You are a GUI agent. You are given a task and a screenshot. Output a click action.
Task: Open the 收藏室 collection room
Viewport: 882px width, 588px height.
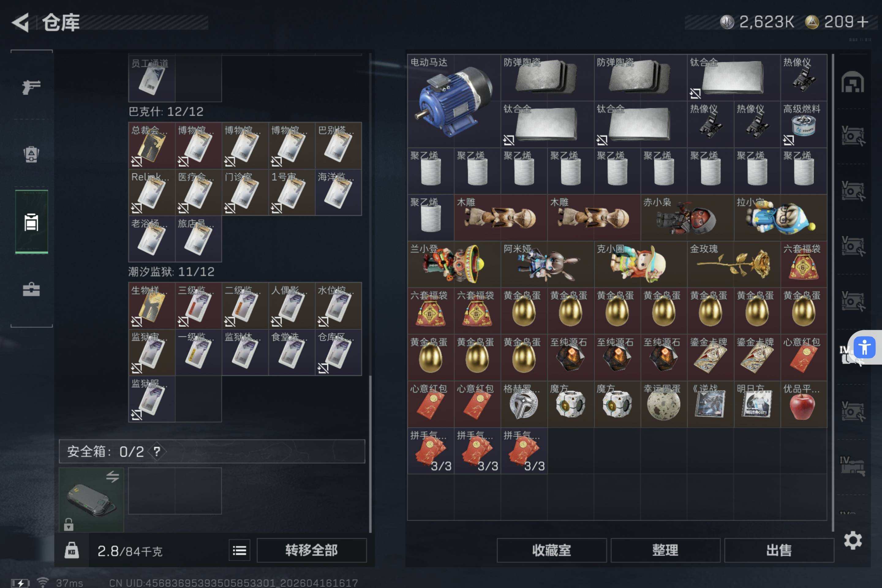tap(552, 551)
